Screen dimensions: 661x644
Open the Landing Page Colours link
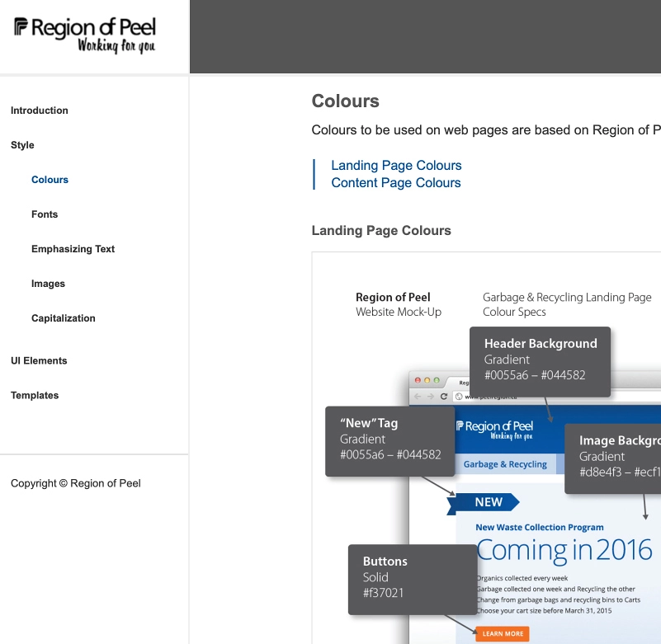tap(396, 165)
